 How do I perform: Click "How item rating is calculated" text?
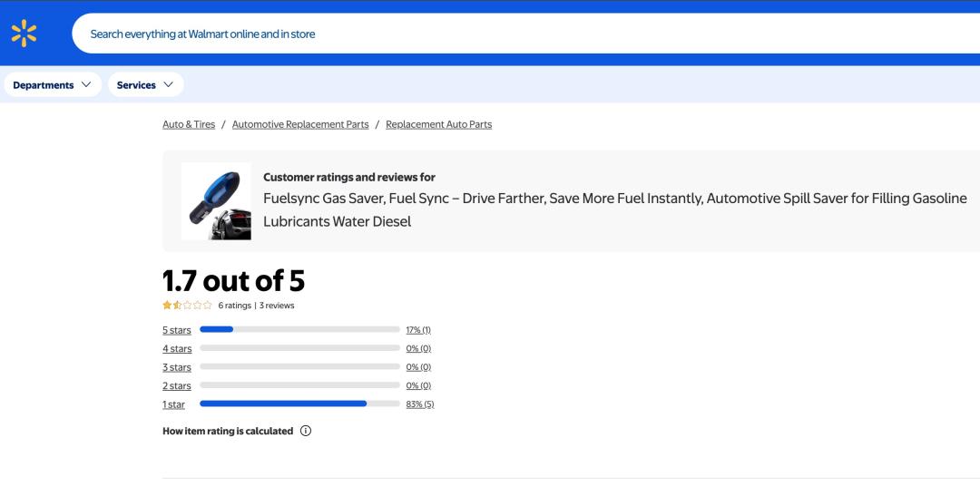[x=228, y=431]
